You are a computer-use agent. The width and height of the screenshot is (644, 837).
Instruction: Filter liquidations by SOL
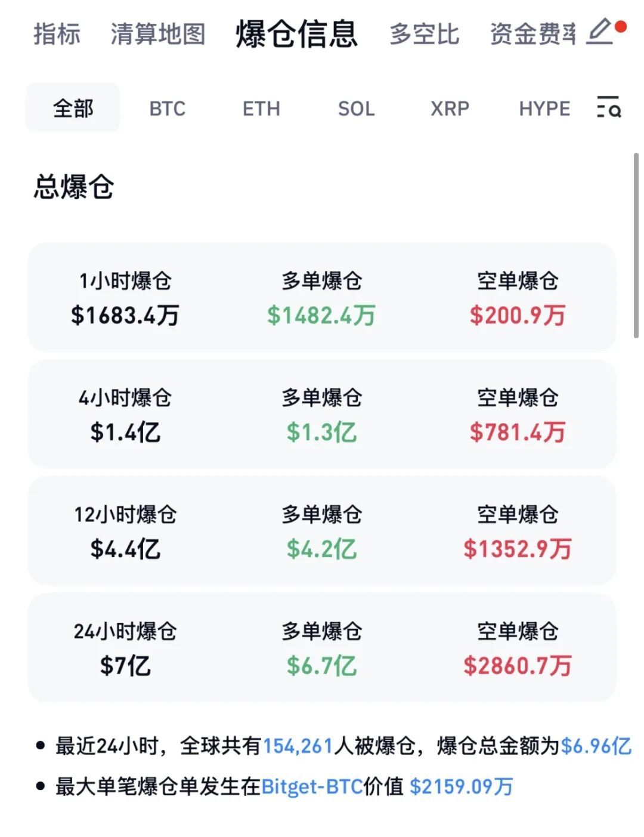point(356,109)
